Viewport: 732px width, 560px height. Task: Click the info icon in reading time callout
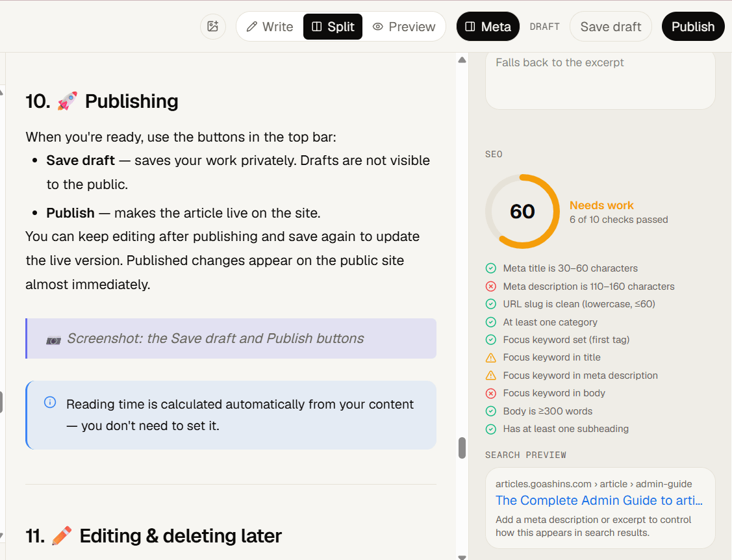click(50, 402)
